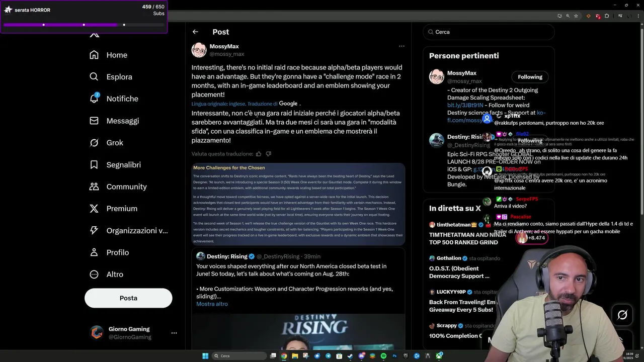Click the install app icon in address bar
The image size is (644, 362).
[x=560, y=16]
